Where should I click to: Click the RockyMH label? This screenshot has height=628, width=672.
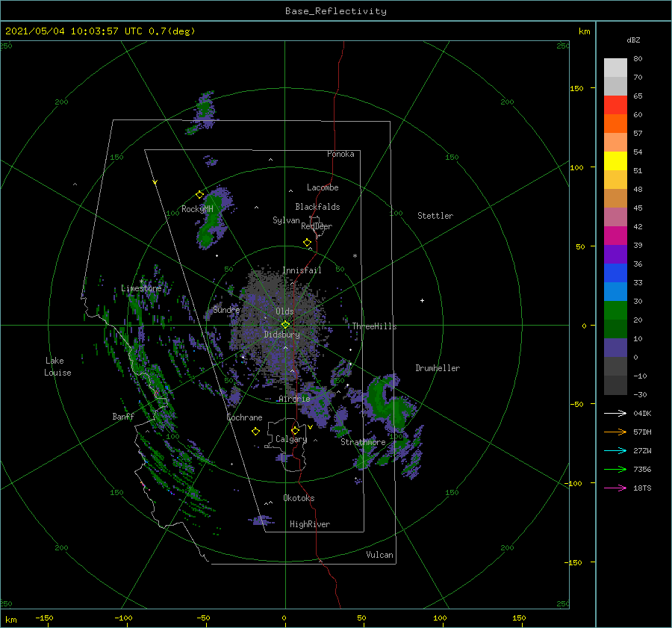point(197,209)
